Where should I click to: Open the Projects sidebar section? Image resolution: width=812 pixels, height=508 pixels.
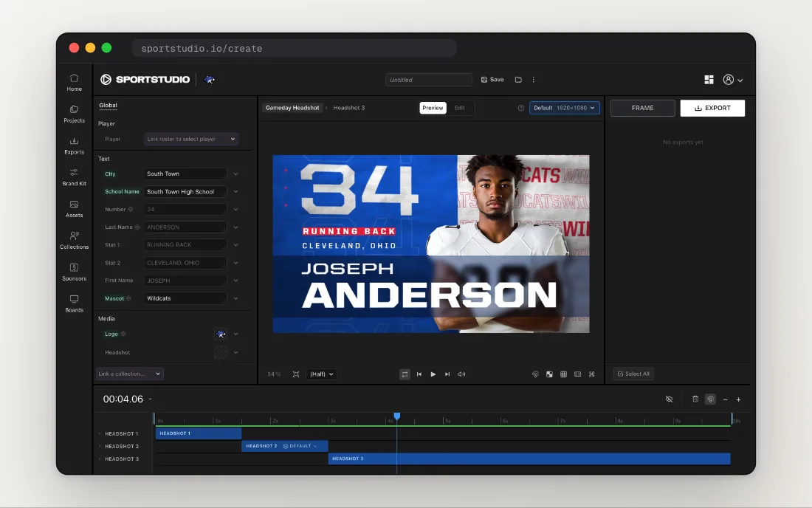coord(74,114)
